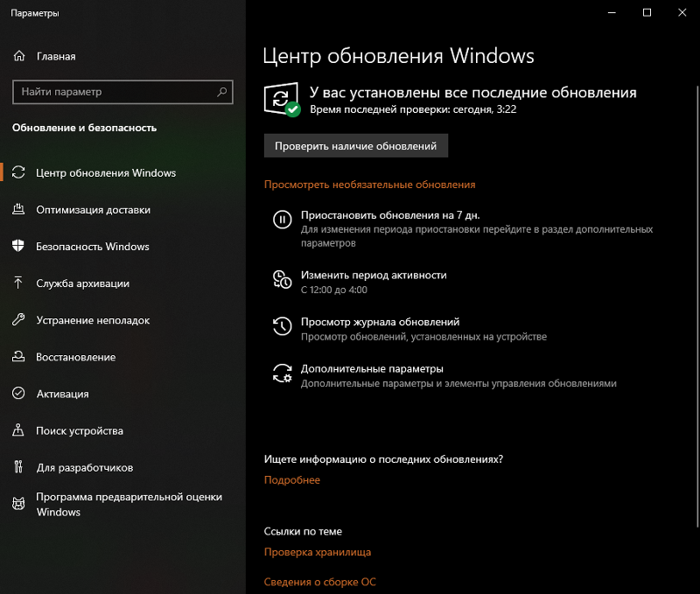Click Проверить наличие обновлений button
The height and width of the screenshot is (594, 700).
pyautogui.click(x=356, y=145)
